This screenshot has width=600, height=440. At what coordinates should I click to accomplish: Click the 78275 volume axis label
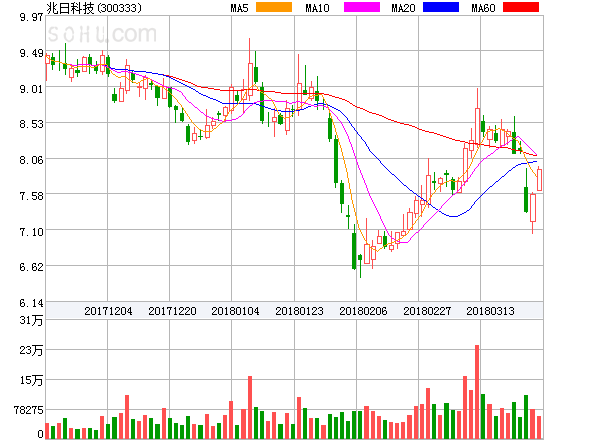click(x=29, y=411)
